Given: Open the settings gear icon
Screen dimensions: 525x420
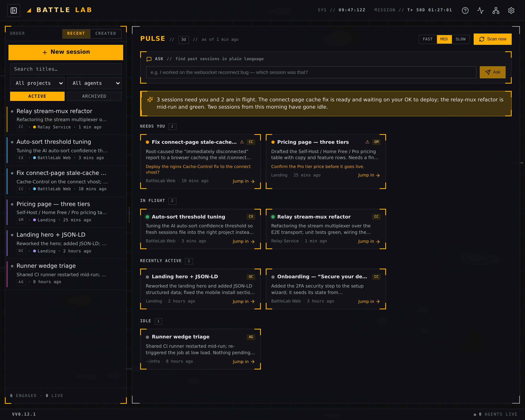Looking at the screenshot, I should click(x=511, y=10).
